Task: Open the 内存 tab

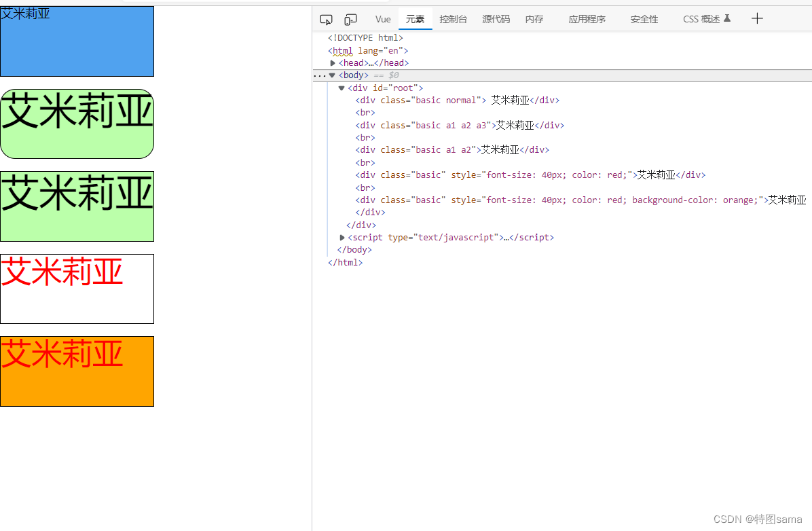Action: point(534,19)
